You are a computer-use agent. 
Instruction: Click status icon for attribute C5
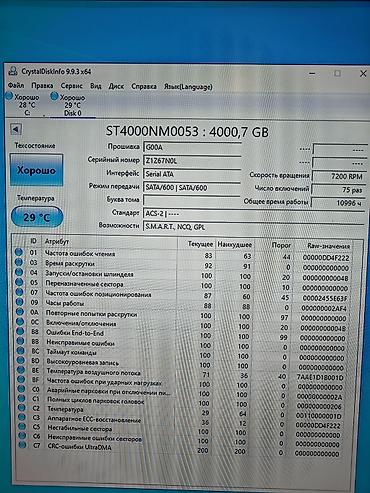[x=22, y=426]
